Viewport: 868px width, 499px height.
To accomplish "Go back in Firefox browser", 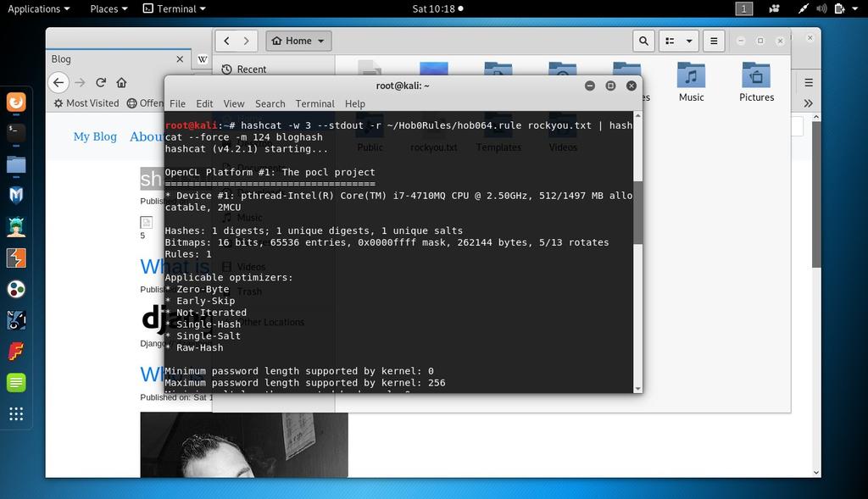I will click(58, 82).
